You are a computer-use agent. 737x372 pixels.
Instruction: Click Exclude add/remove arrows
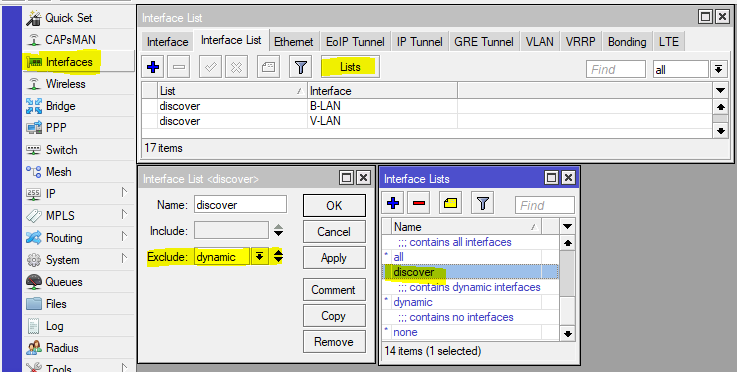(278, 256)
